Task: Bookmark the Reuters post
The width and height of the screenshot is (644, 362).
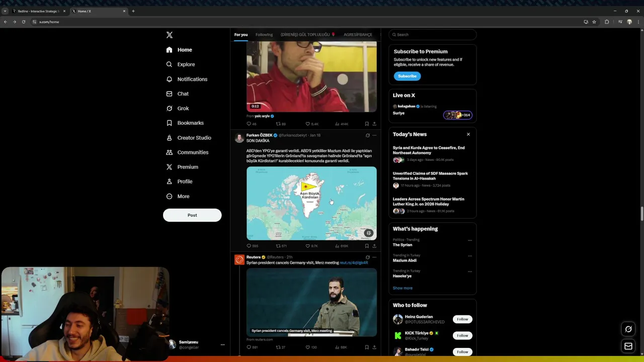Action: (367, 347)
